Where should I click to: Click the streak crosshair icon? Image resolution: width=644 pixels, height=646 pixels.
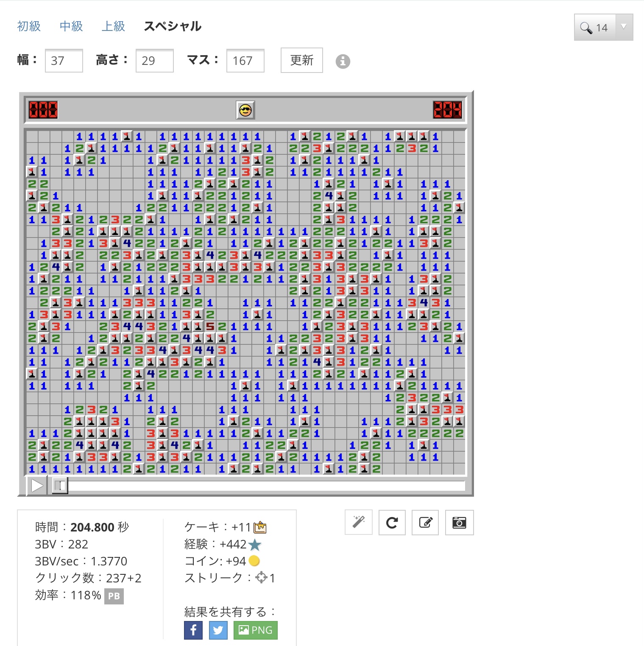click(x=262, y=578)
